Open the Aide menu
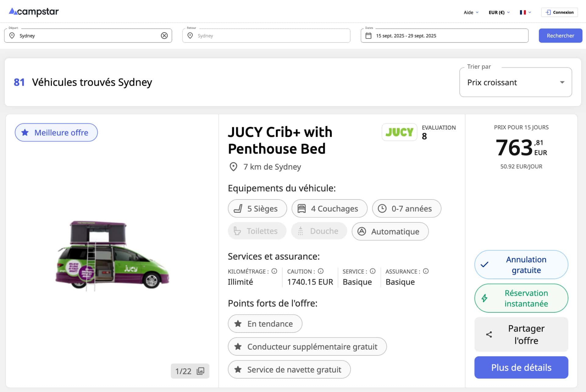 tap(471, 13)
